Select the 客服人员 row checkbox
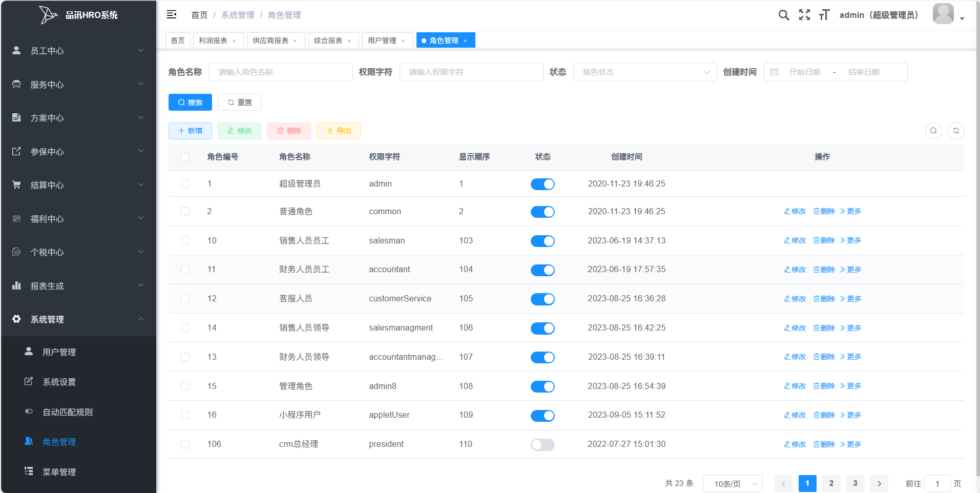 click(185, 299)
